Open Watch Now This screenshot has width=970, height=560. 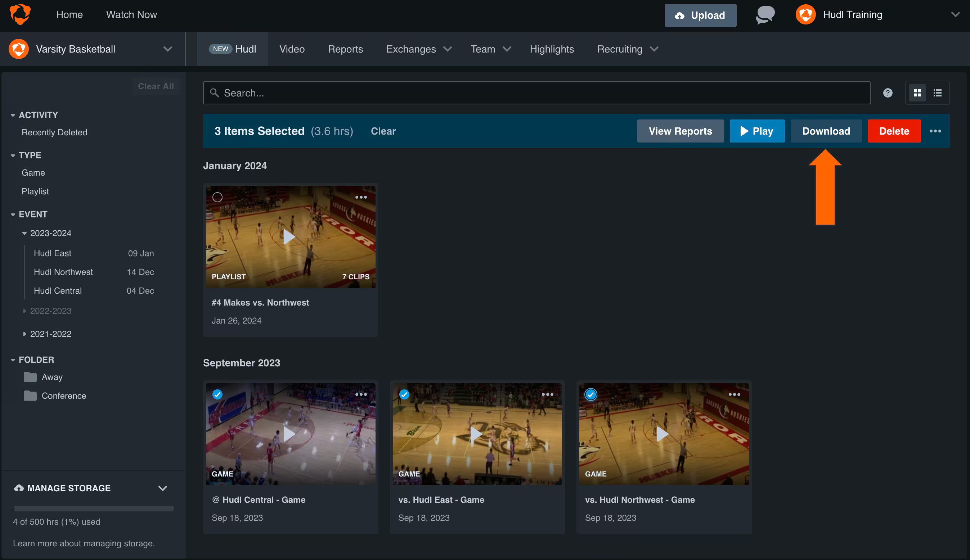click(131, 15)
